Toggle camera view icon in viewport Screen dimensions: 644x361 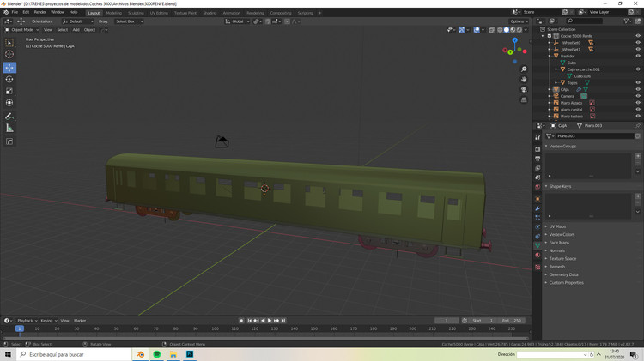[524, 89]
